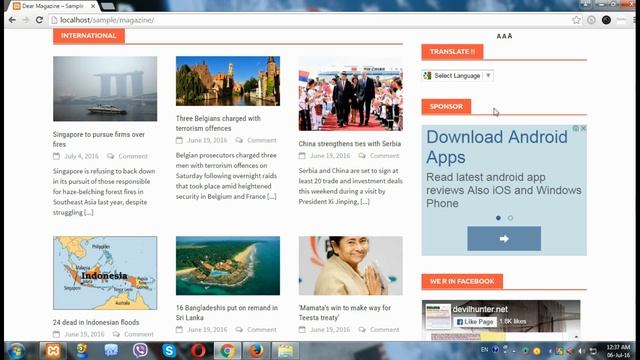
Task: Open devilhunter.net Facebook page link
Action: click(x=480, y=309)
